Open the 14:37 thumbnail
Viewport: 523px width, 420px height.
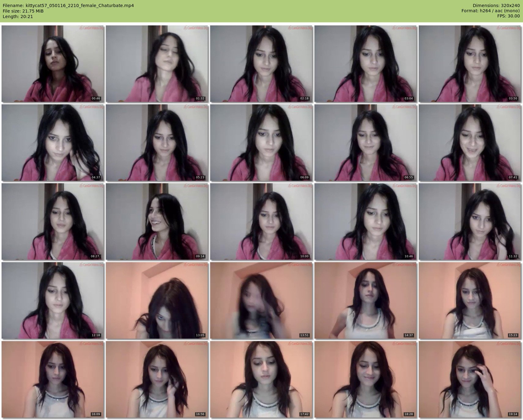pos(365,300)
